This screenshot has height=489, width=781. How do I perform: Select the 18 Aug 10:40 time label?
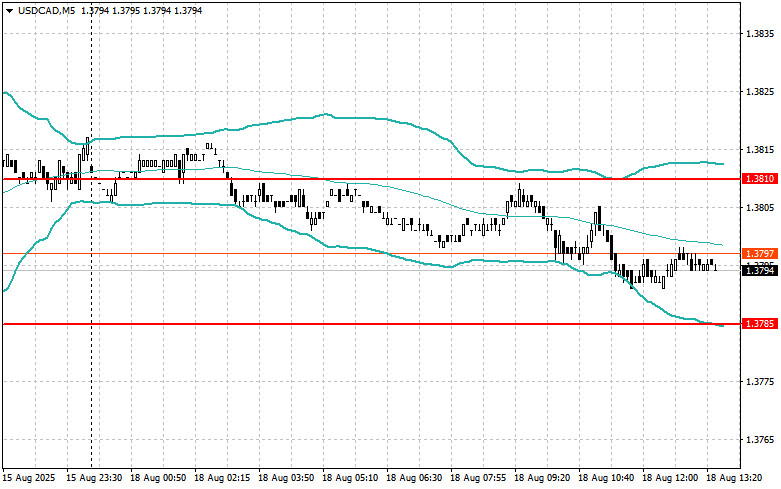coord(606,478)
